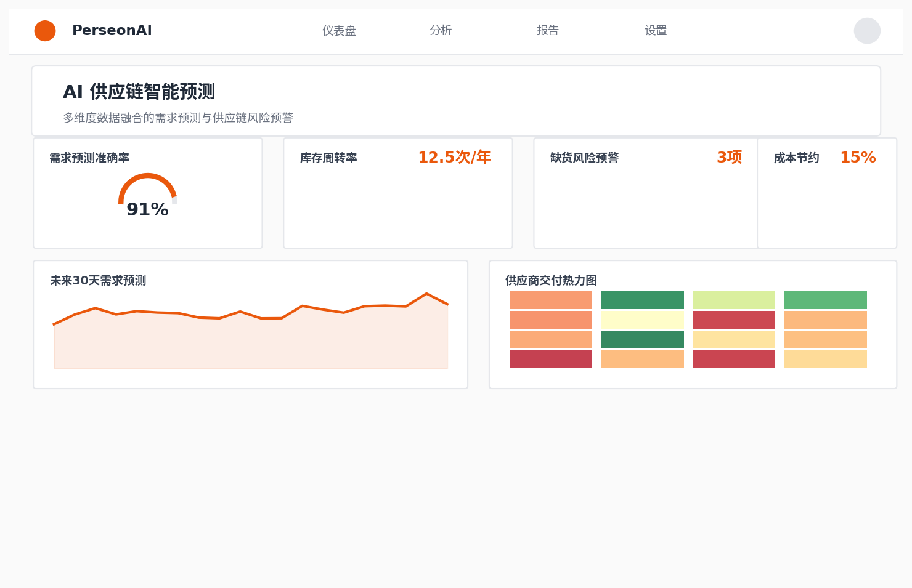Click the 15% cost saving value
Viewport: 912px width, 588px height.
[858, 158]
